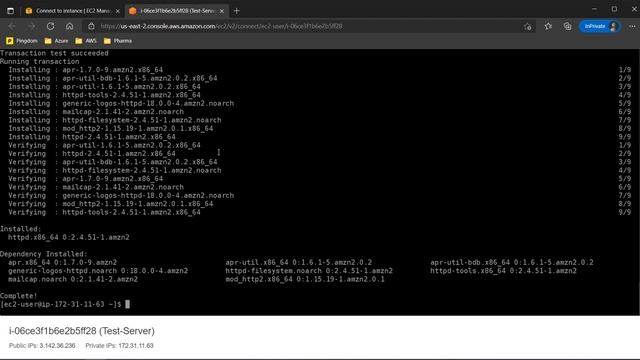Click 'Dependency Installed:' heading
This screenshot has height=360, width=640.
tap(44, 254)
